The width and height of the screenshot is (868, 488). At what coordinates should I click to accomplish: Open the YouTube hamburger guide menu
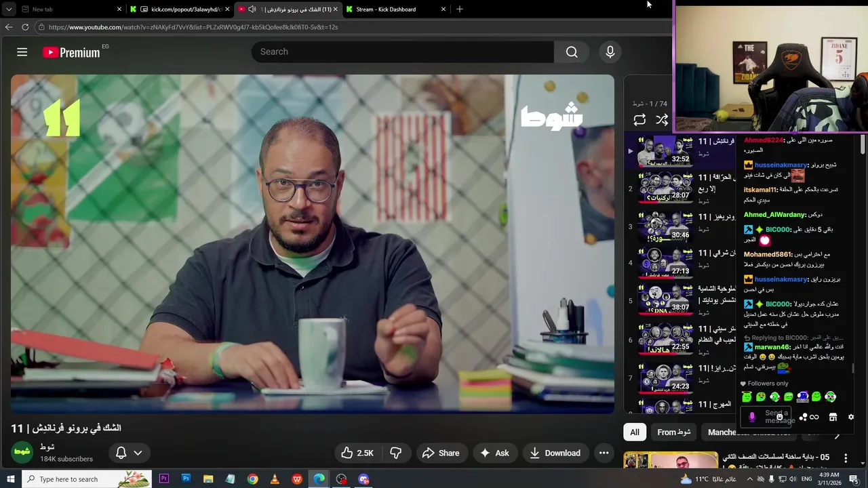(22, 52)
